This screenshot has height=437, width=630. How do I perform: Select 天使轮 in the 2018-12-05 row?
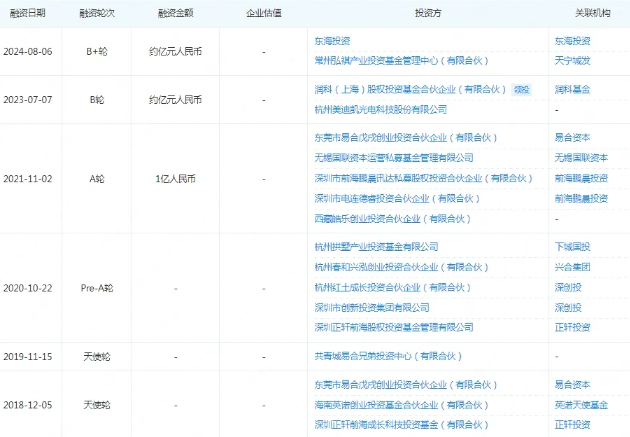click(97, 405)
